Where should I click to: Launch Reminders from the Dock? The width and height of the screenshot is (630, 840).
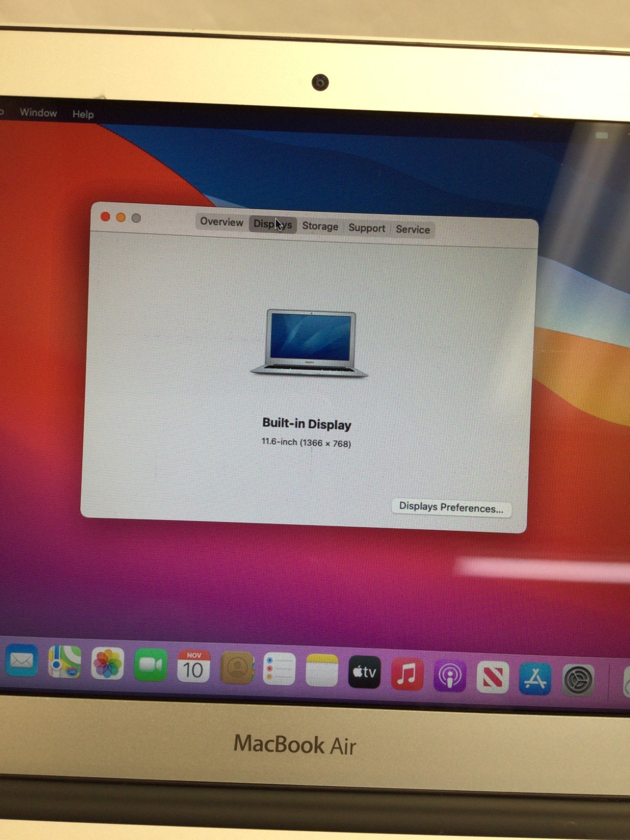279,669
